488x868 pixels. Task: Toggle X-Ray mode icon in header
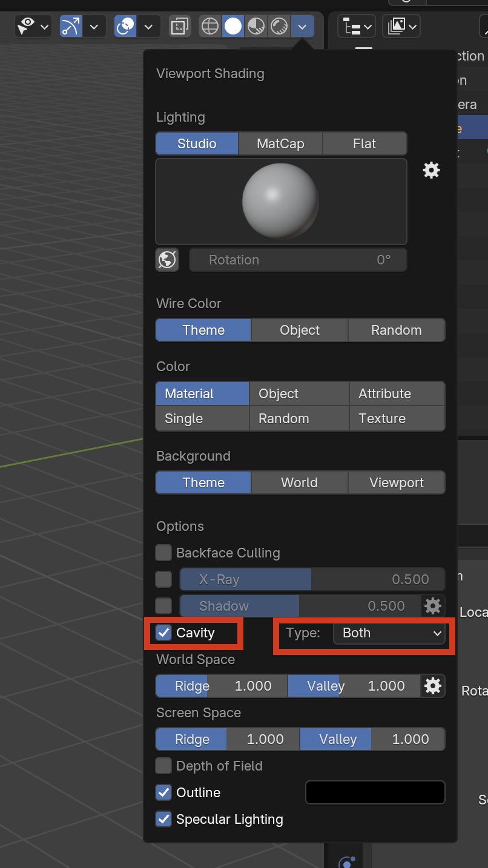(180, 27)
